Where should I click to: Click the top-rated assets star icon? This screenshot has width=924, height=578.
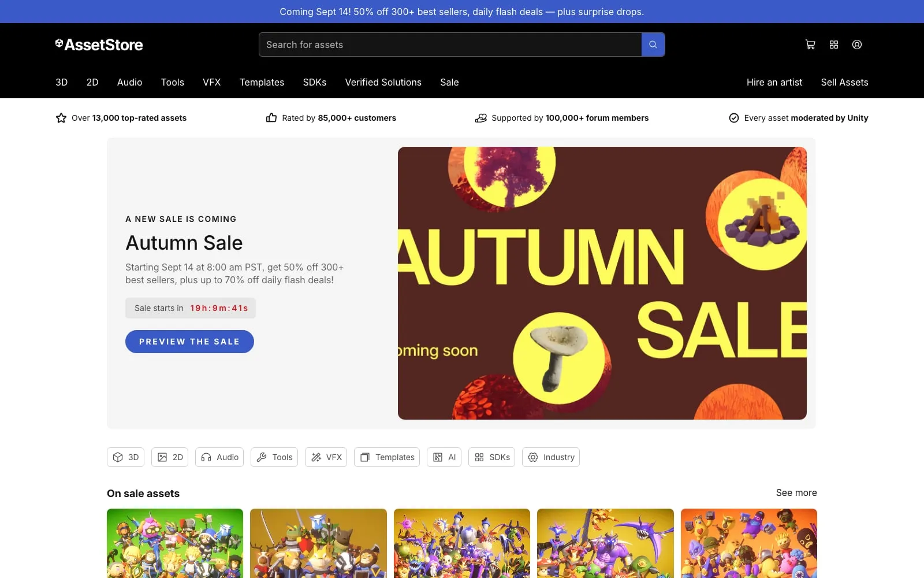pos(61,118)
